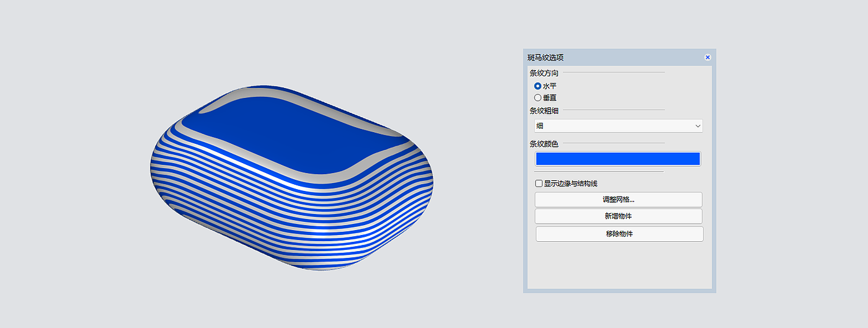Image resolution: width=868 pixels, height=328 pixels.
Task: Click the 条纹粗细 section heading
Action: pos(543,111)
